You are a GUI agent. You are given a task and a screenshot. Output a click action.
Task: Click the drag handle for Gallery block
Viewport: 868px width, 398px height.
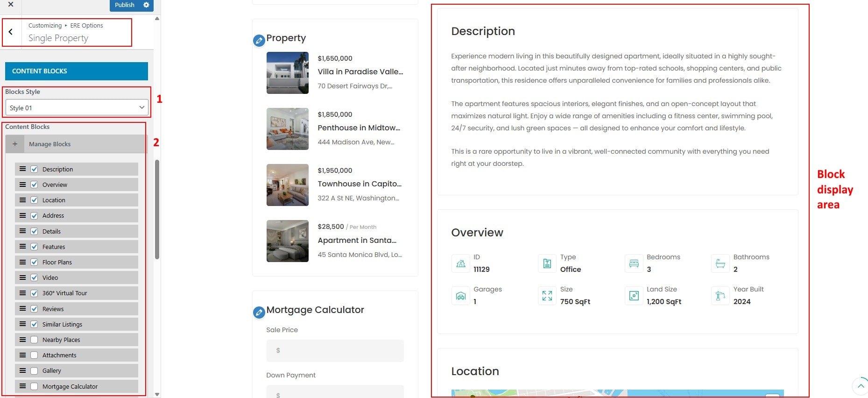[x=22, y=370]
